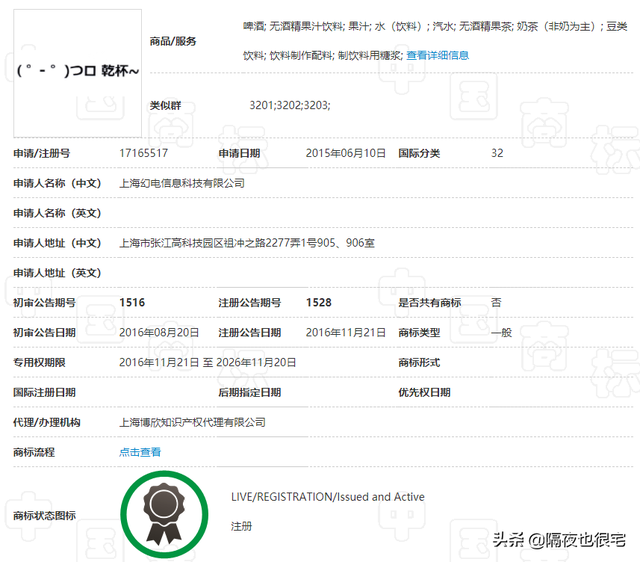Select shared trademark value 否
640x562 pixels.
(496, 303)
